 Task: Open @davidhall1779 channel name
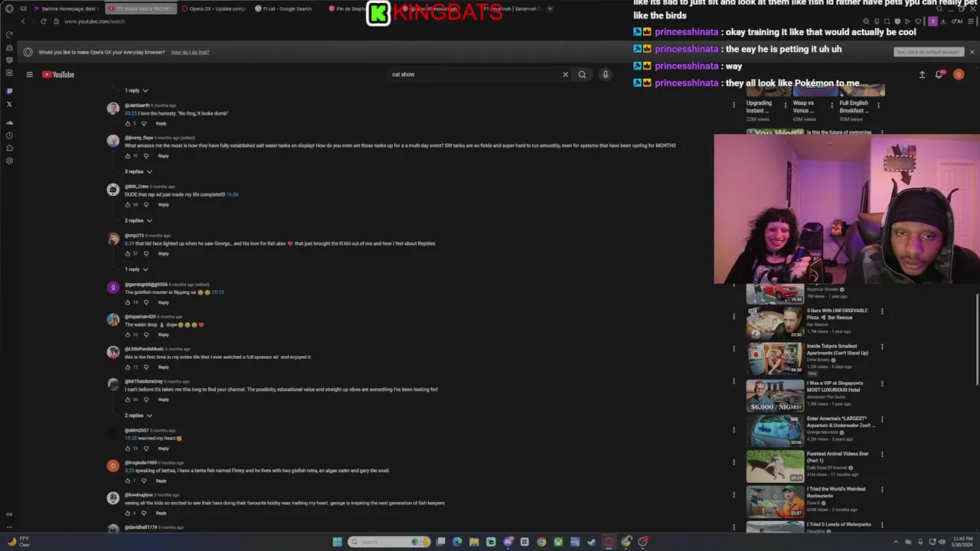141,527
